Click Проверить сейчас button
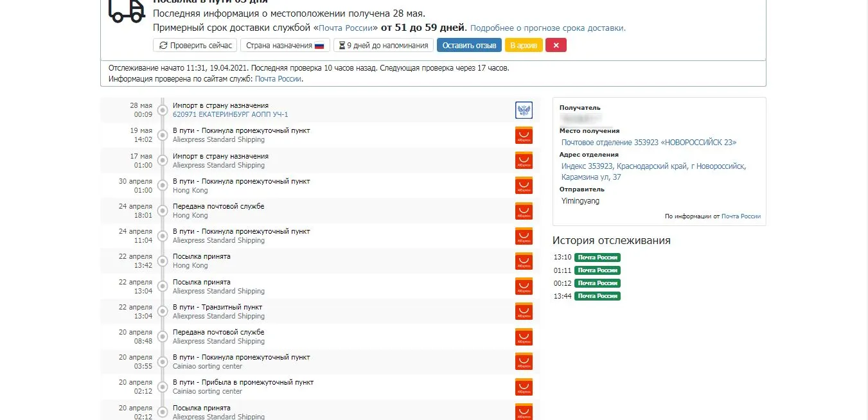 coord(195,45)
